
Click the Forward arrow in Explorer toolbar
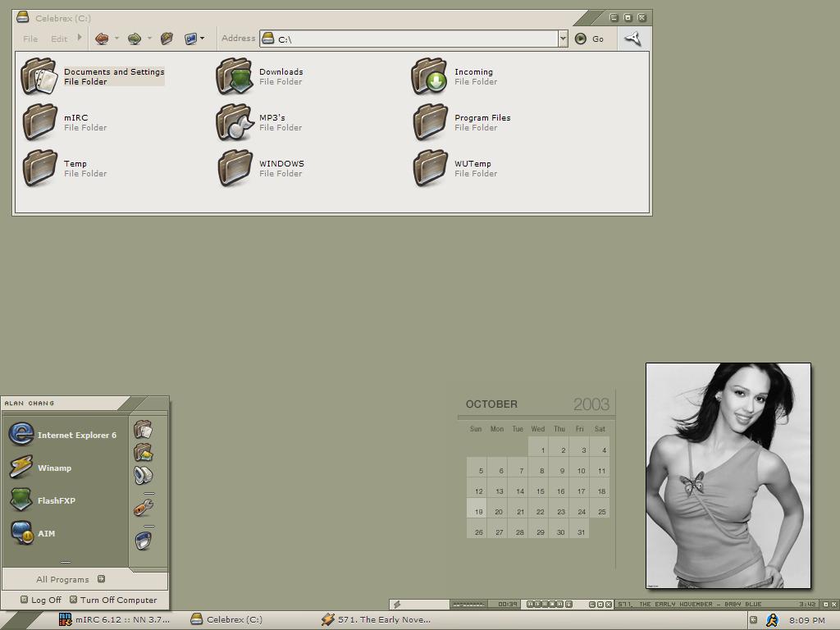point(135,39)
